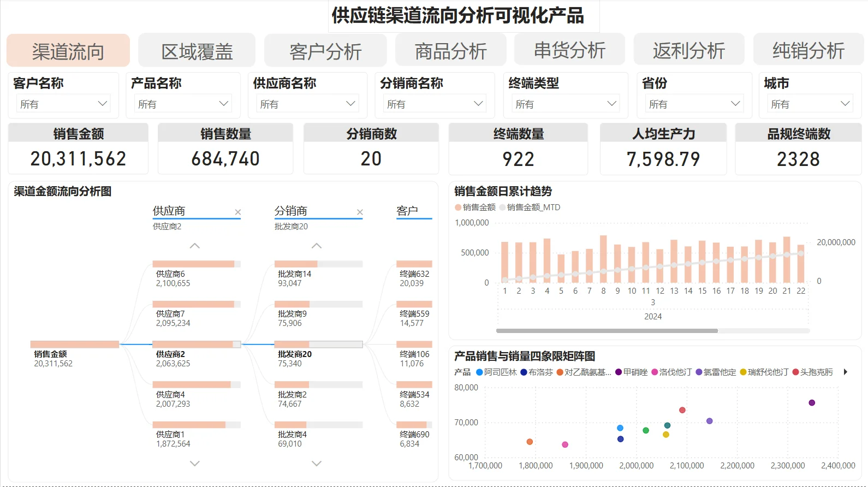
Task: Click the up chevron above 批发商14
Action: (317, 246)
